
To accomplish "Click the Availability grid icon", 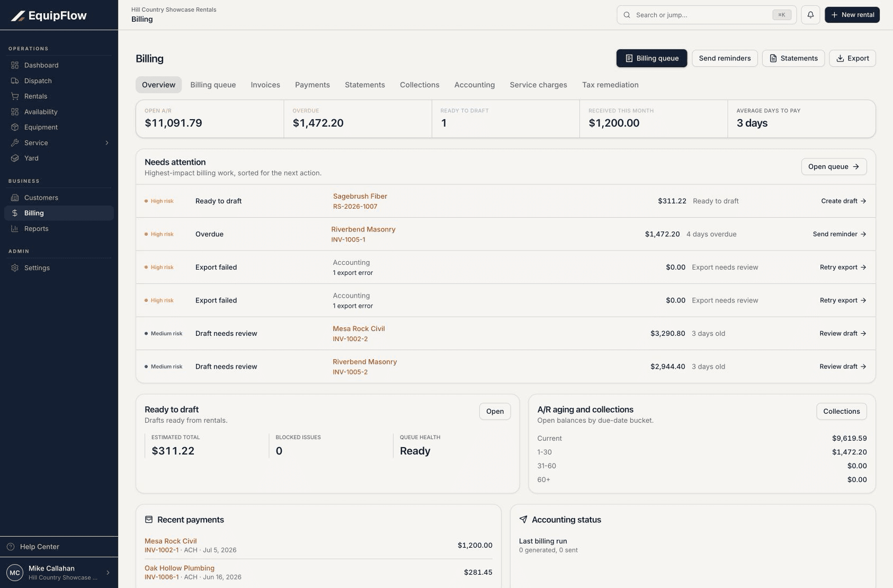I will [15, 112].
